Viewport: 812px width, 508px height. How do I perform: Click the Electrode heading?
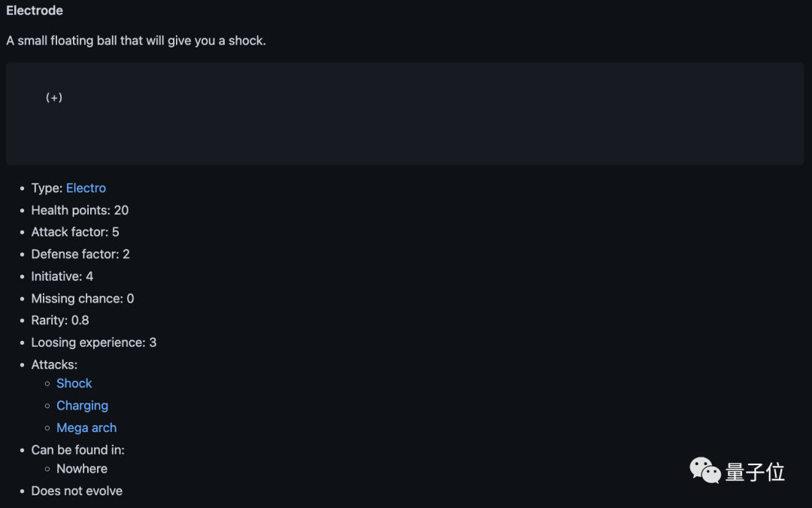[35, 11]
